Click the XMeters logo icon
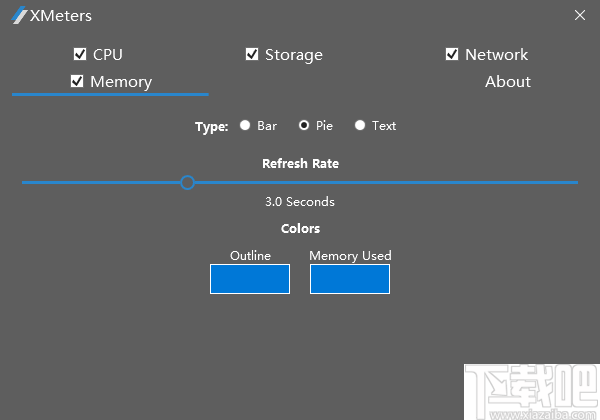The height and width of the screenshot is (420, 600). [x=20, y=16]
